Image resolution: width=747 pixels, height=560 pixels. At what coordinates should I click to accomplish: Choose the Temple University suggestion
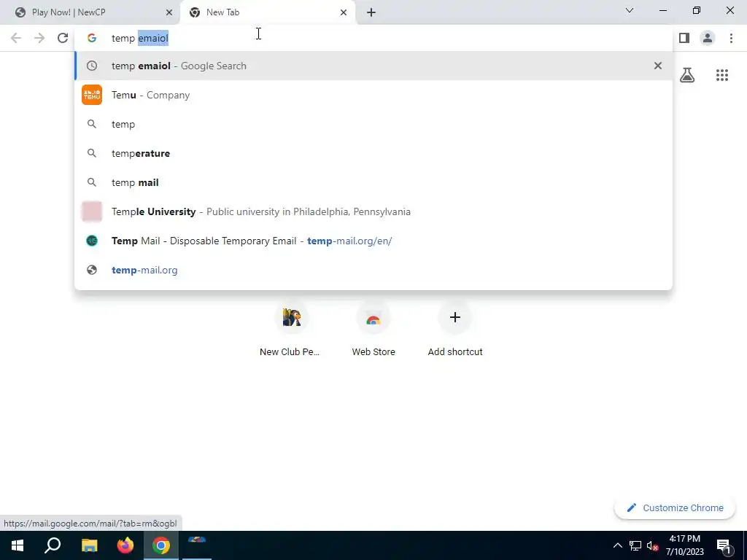tap(373, 211)
